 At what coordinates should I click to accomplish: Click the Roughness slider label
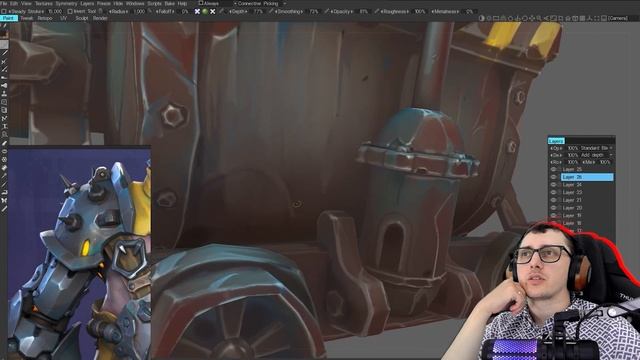click(395, 11)
